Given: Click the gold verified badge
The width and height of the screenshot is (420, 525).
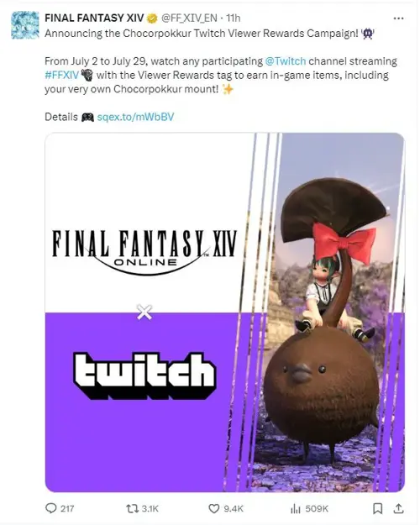Looking at the screenshot, I should coord(152,18).
